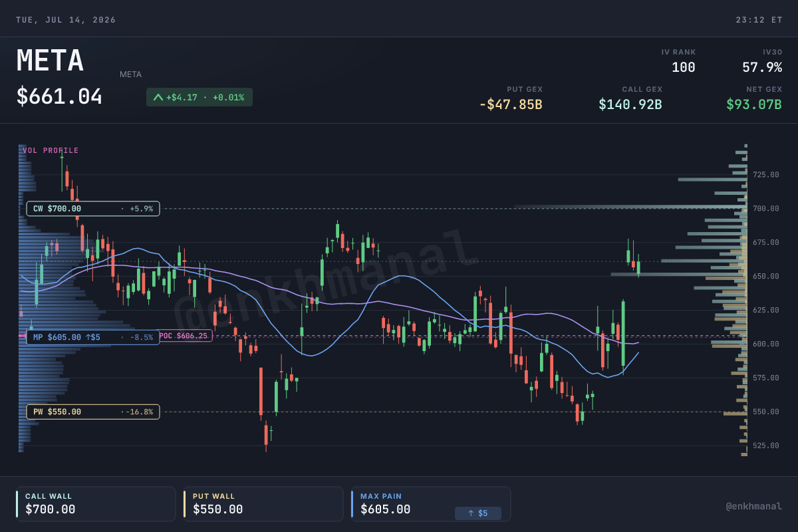Open the PUT WALL $550.00 summary card
Image resolution: width=798 pixels, height=532 pixels.
click(263, 503)
